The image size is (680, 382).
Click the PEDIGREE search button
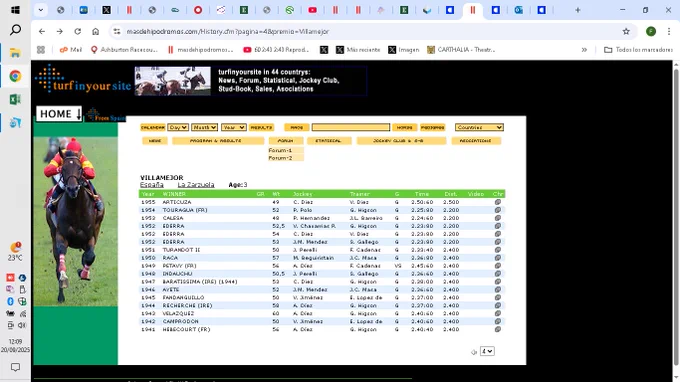432,127
